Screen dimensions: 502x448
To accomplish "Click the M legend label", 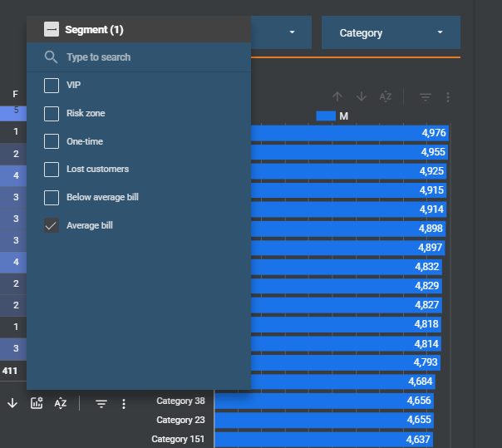I will [x=344, y=116].
